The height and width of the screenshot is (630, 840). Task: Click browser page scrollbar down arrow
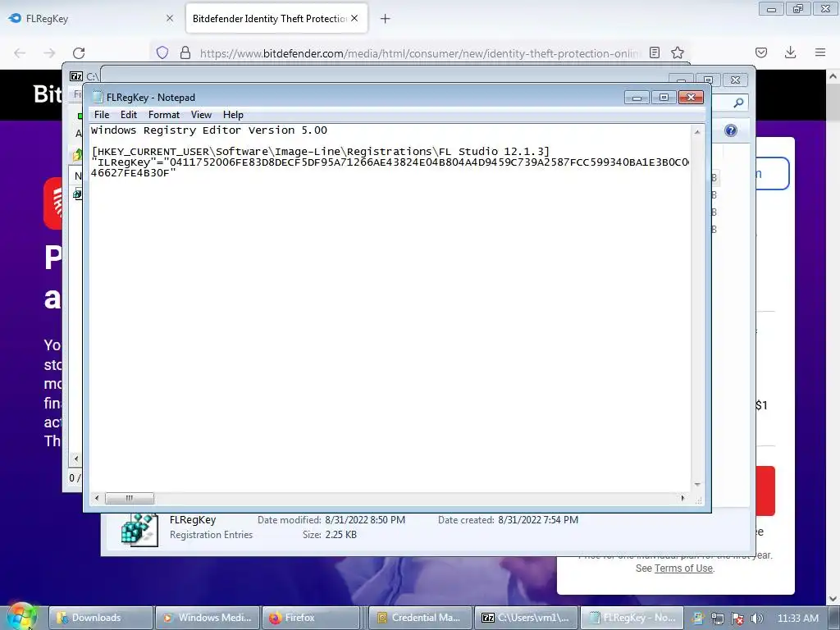point(833,599)
